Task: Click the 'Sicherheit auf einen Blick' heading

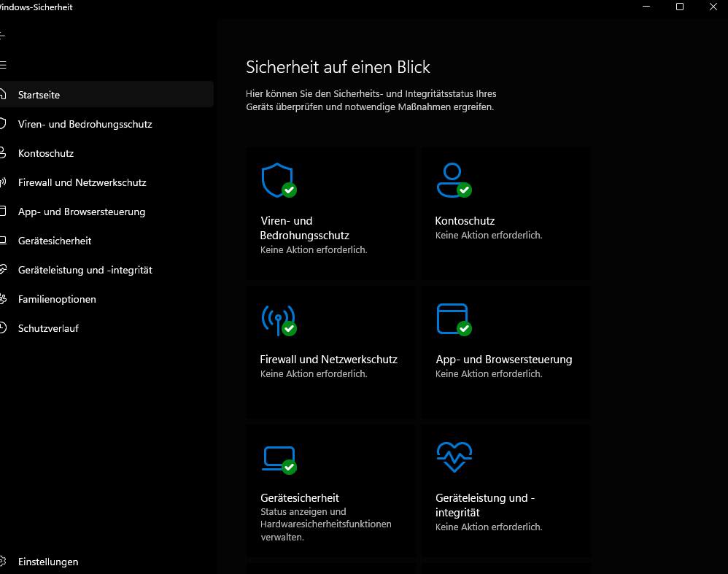Action: [338, 67]
